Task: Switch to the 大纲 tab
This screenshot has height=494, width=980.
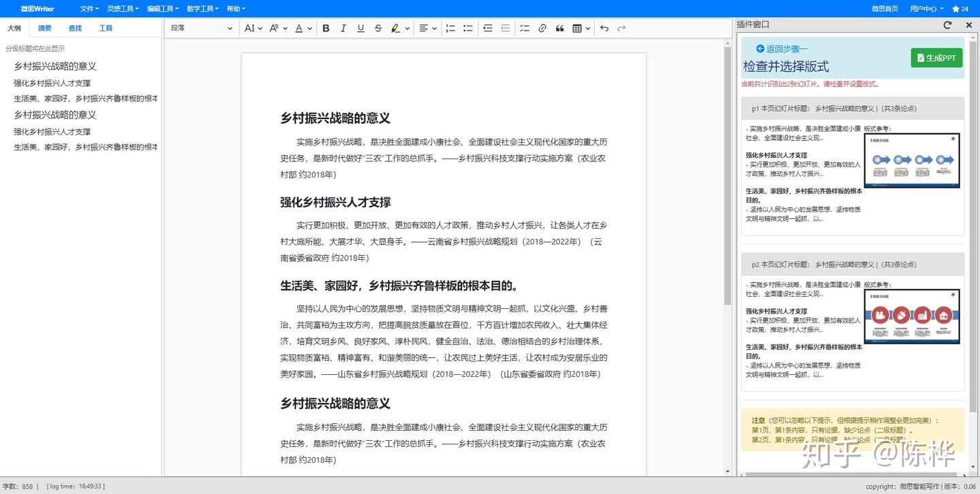Action: [x=14, y=28]
